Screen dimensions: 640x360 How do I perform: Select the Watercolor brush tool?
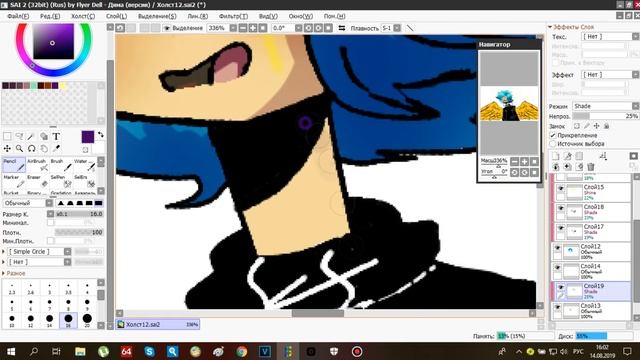85,165
